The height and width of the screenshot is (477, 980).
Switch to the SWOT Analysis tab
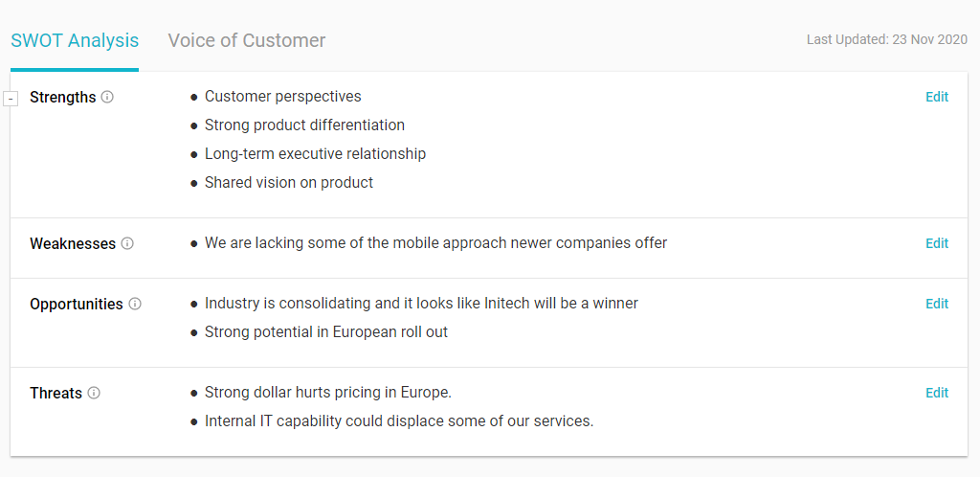pos(75,41)
